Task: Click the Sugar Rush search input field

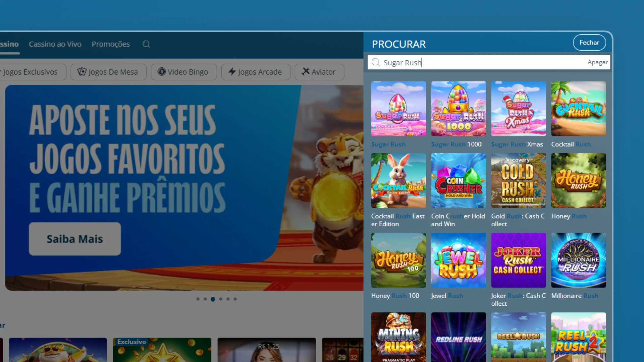Action: click(x=489, y=62)
